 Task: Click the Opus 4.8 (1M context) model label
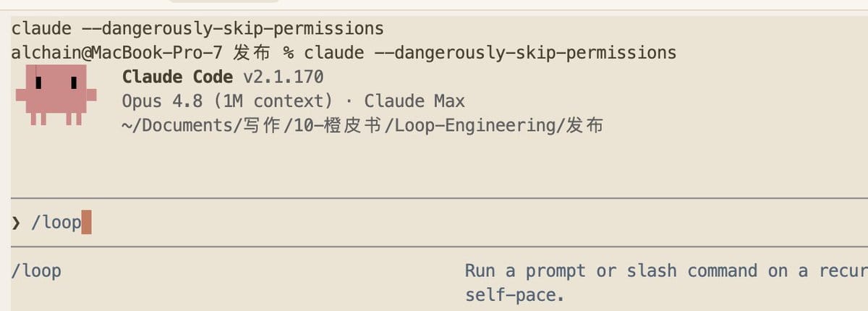click(x=227, y=101)
